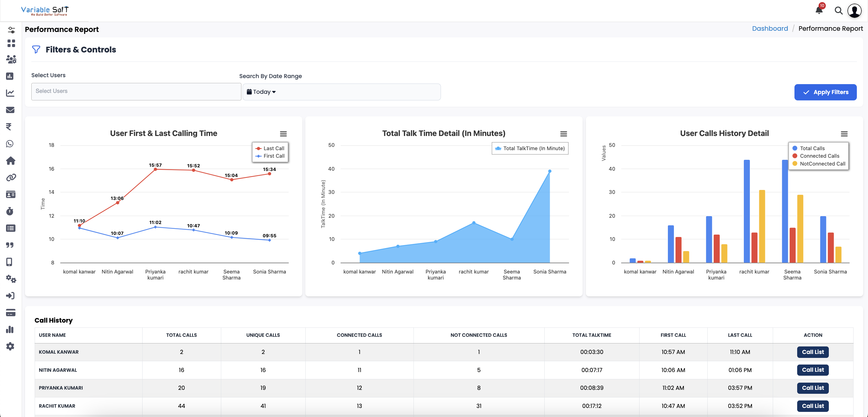Click the team management icon
This screenshot has width=868, height=417.
(11, 59)
